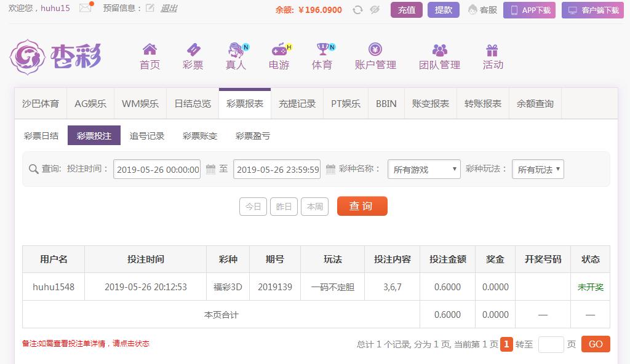Select the 追号记录 sub-tab
Viewport: 630px width, 364px height.
(146, 136)
